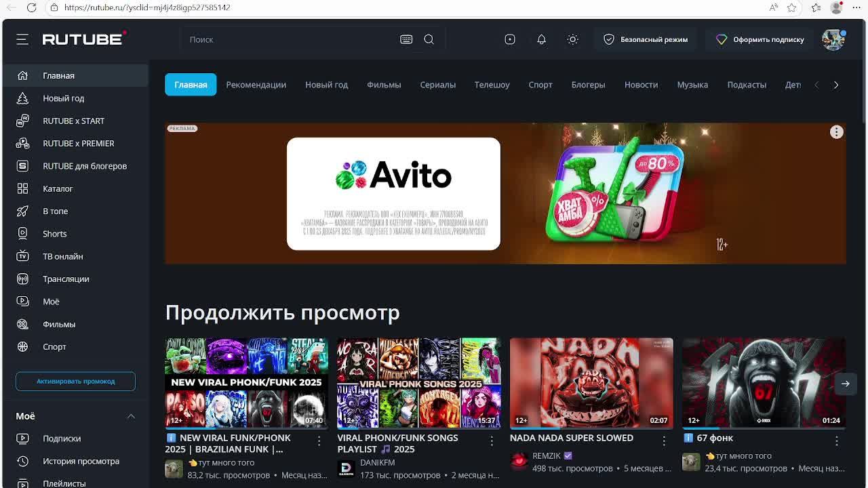Click the RUTUBE logo
This screenshot has width=868, height=488.
tap(84, 39)
